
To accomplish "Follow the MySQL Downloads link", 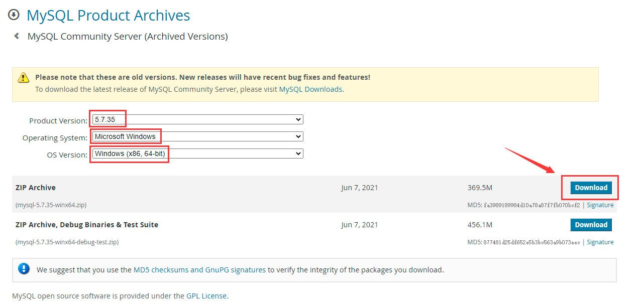I will tap(310, 89).
